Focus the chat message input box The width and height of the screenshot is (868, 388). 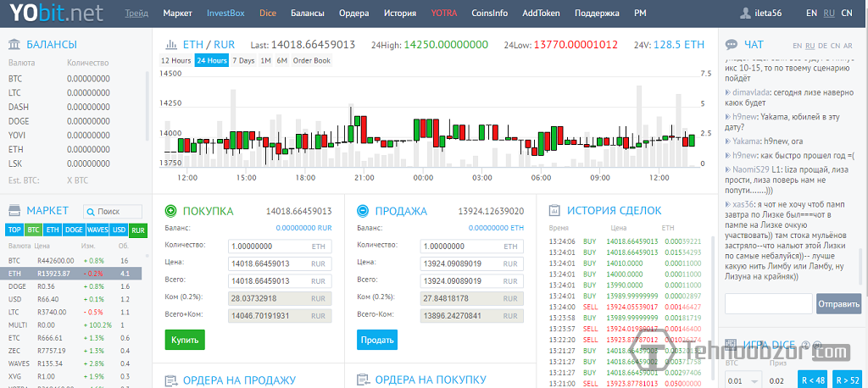click(x=768, y=304)
